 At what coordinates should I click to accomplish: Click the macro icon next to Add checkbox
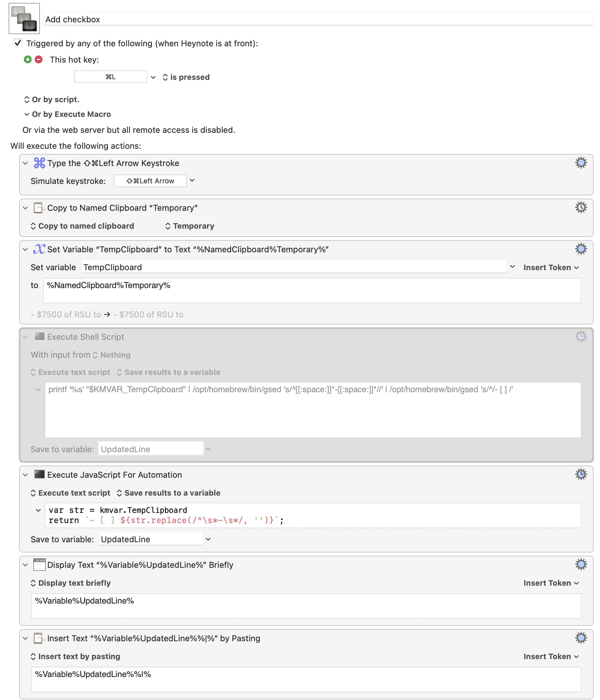tap(24, 19)
